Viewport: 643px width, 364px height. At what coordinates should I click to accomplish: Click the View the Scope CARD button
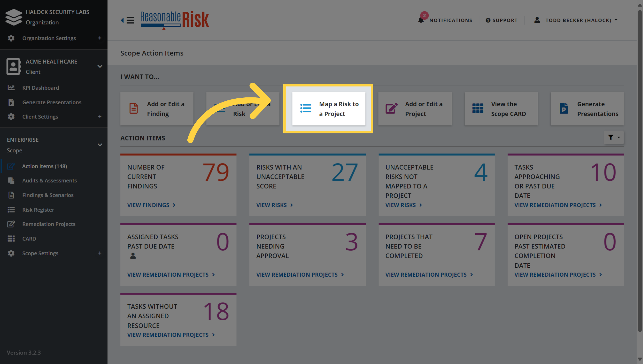pos(501,109)
